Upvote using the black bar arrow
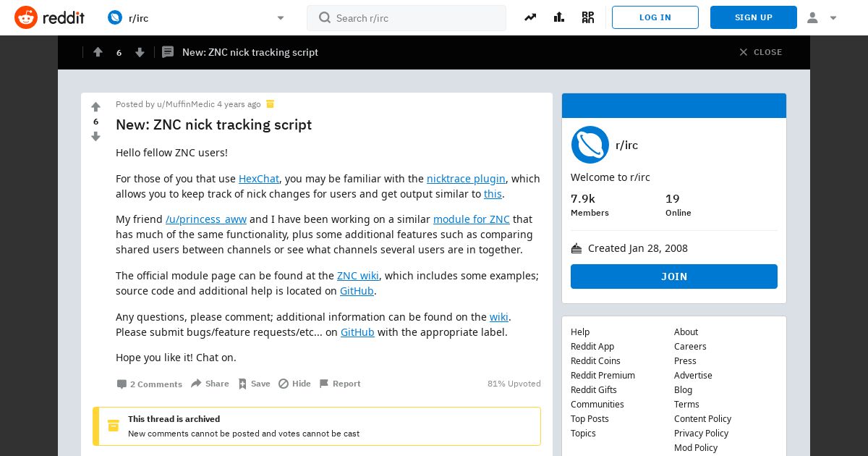Image resolution: width=868 pixels, height=456 pixels. click(98, 52)
